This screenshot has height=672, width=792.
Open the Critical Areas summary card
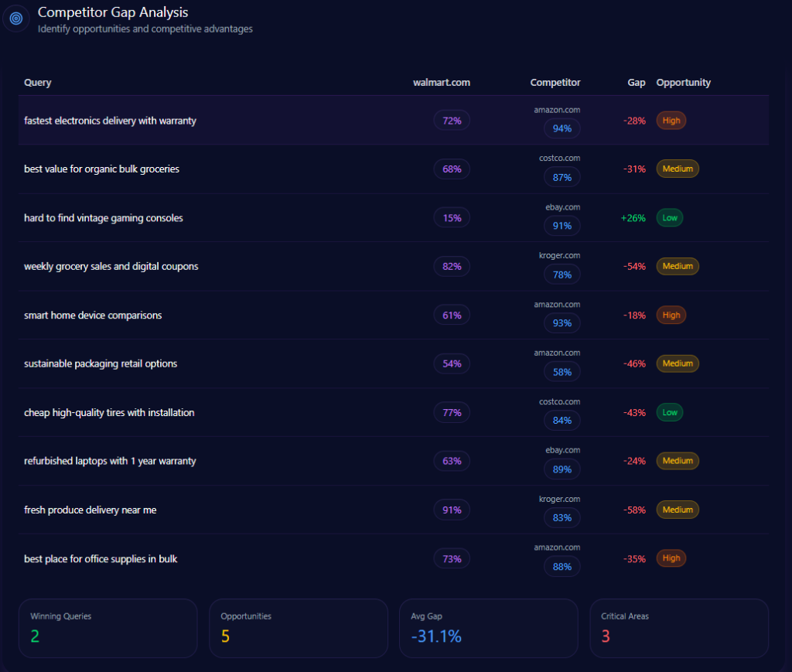678,628
